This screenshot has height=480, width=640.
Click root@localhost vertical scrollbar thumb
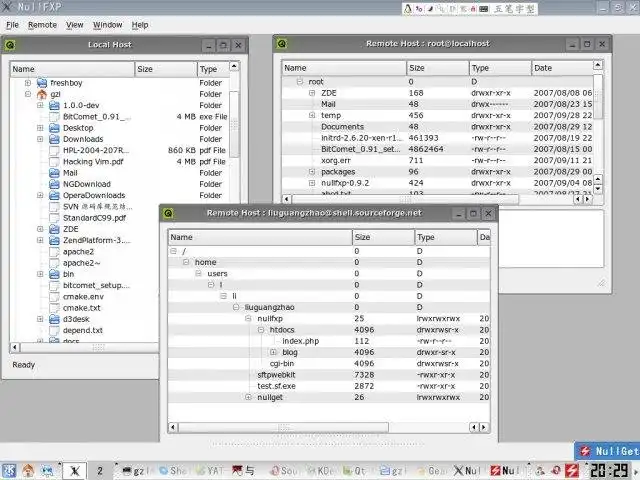point(598,96)
